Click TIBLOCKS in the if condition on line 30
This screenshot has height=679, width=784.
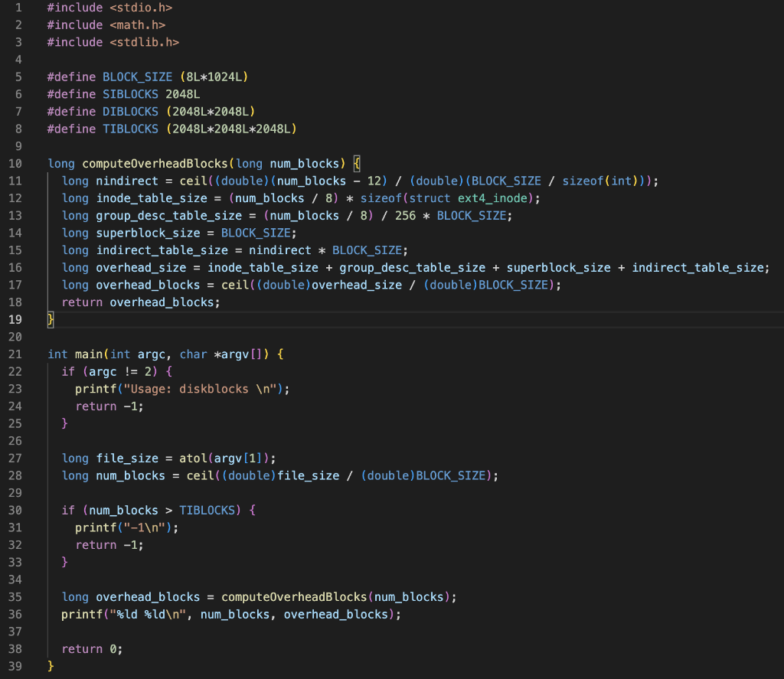[x=207, y=511]
